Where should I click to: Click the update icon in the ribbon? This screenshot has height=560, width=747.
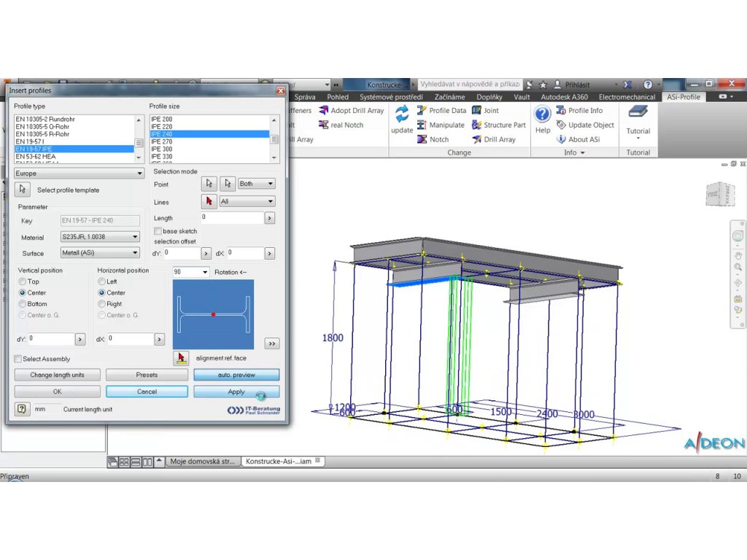[402, 114]
